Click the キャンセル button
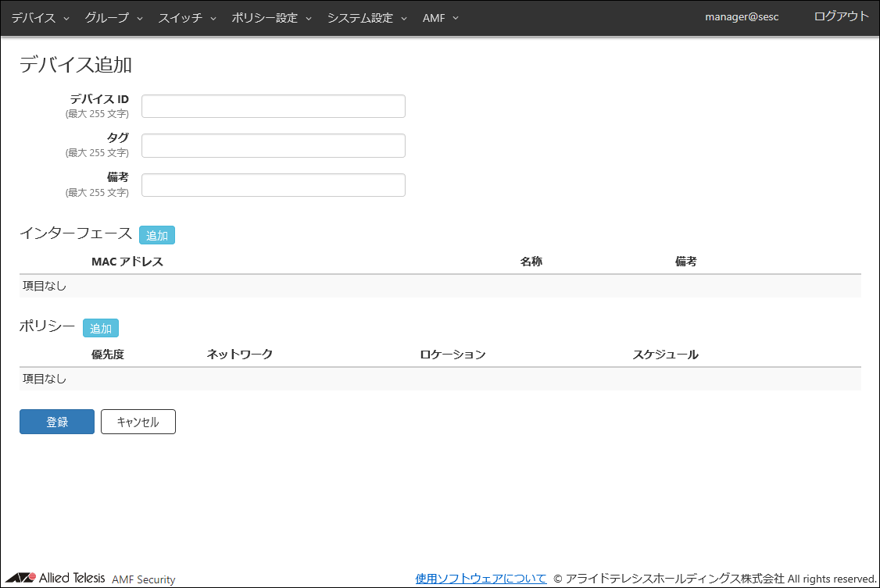 [x=138, y=422]
